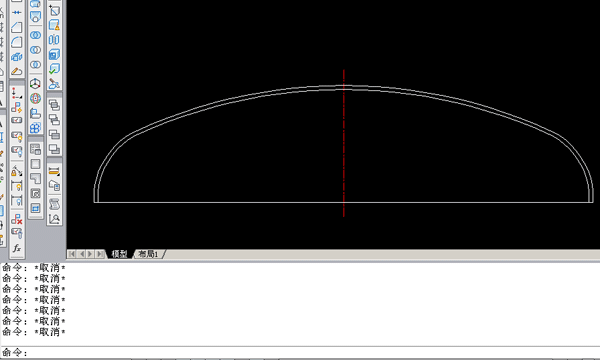Click the Clean solid brush icon
The height and width of the screenshot is (360, 600).
[54, 83]
